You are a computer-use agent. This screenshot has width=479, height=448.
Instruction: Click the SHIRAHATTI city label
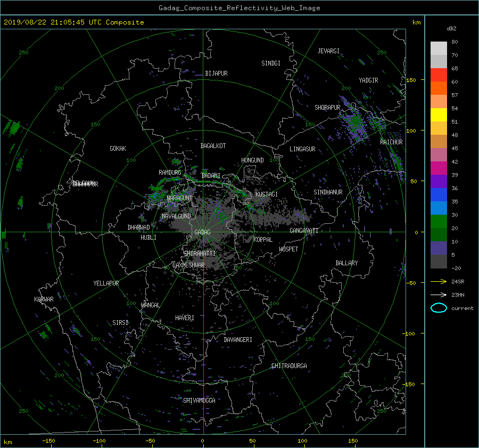pos(200,254)
